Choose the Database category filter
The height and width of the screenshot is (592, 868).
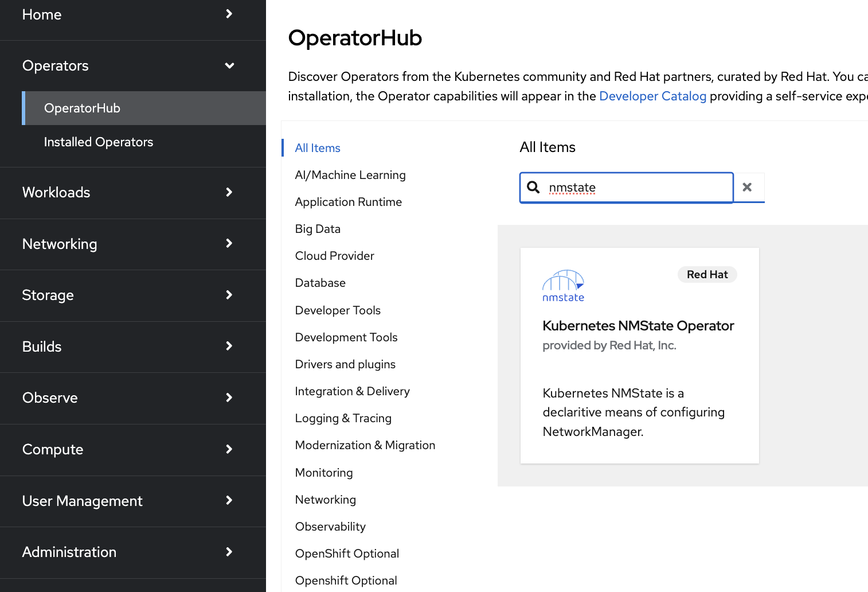(x=320, y=283)
